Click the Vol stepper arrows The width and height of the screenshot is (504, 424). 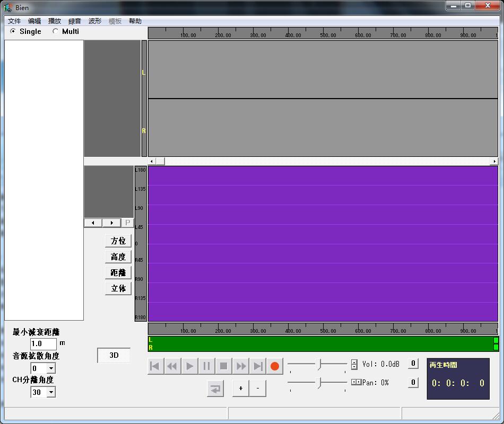tap(354, 365)
